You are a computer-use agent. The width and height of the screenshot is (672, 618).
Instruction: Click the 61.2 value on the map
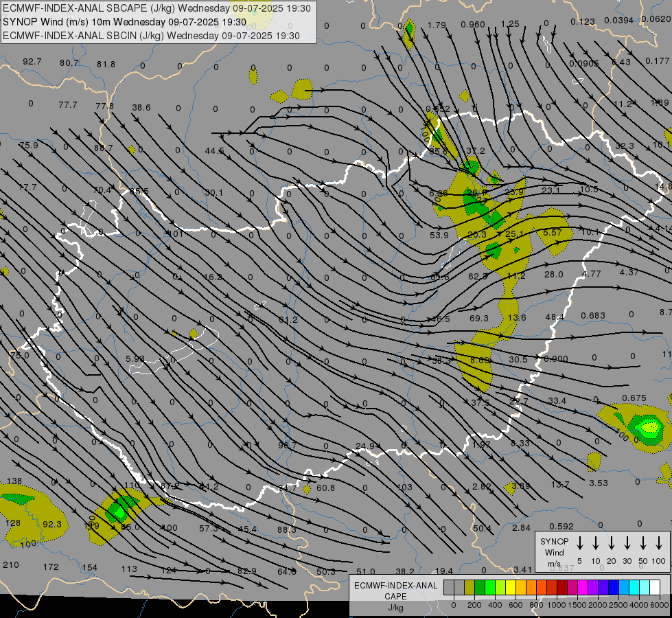pos(288,320)
